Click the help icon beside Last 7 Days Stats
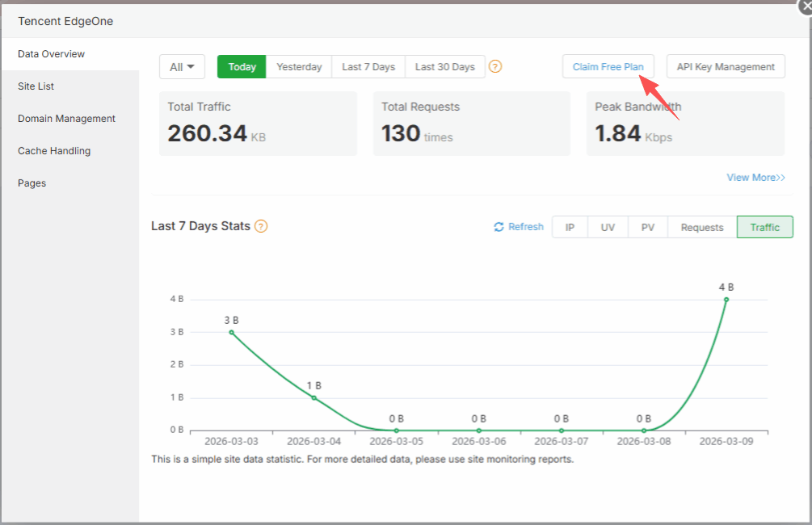 tap(261, 226)
